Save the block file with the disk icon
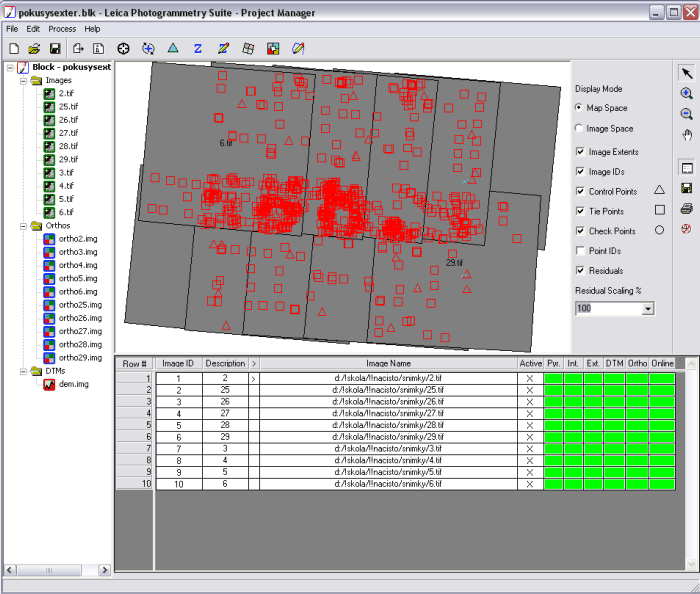This screenshot has width=700, height=594. [55, 49]
